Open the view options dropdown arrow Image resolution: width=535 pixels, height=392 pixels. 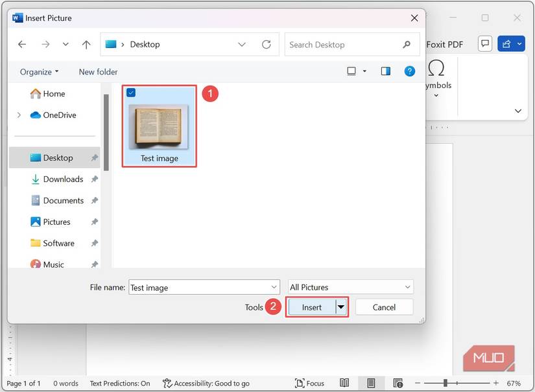click(364, 71)
